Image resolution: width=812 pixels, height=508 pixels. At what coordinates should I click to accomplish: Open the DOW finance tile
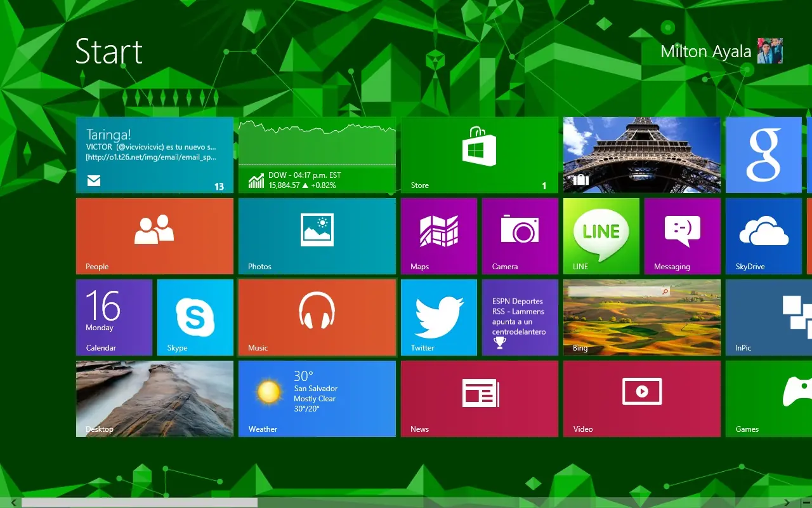[317, 155]
